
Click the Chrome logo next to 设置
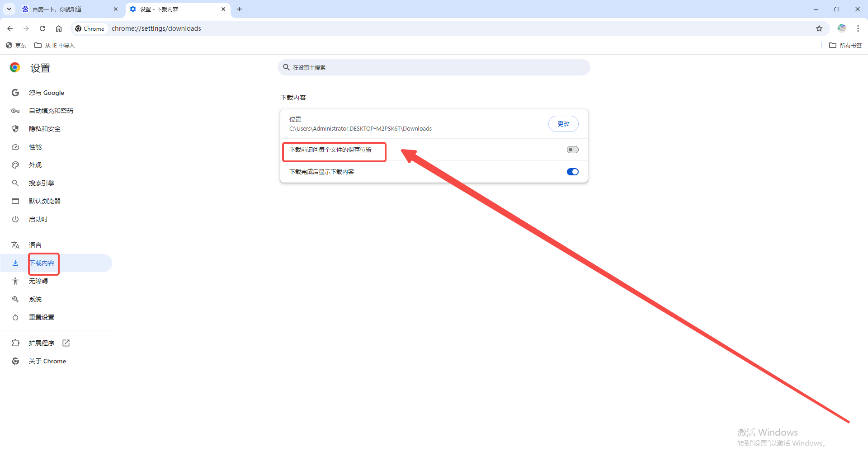click(15, 68)
